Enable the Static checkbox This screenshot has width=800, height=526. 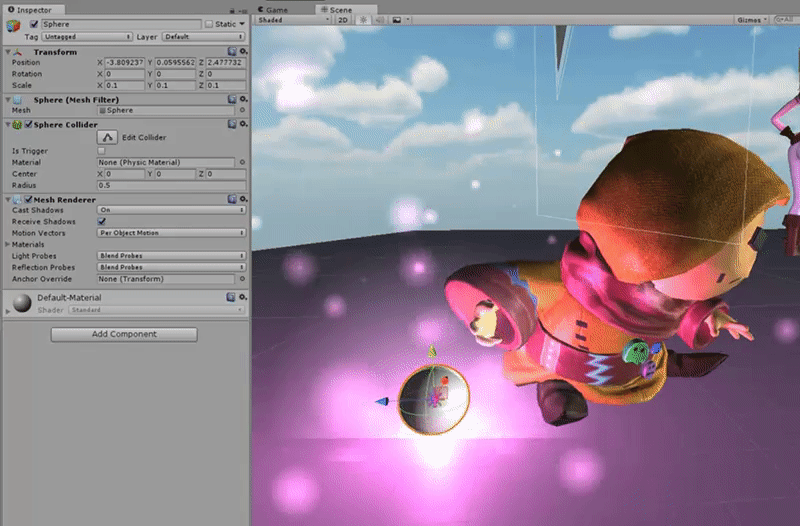[209, 24]
